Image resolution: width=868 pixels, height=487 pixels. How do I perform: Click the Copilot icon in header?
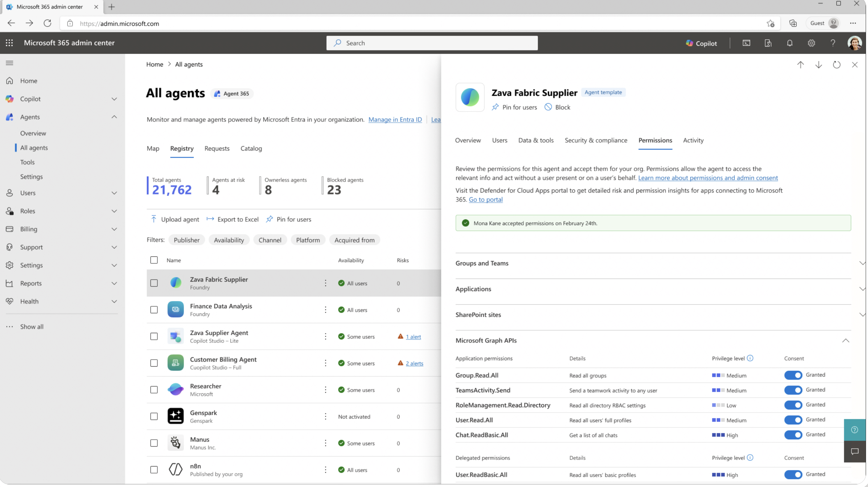(x=701, y=43)
